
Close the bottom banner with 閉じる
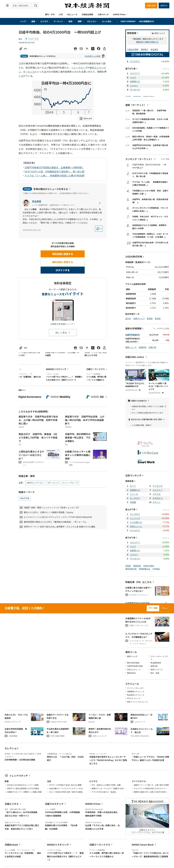pyautogui.click(x=165, y=608)
